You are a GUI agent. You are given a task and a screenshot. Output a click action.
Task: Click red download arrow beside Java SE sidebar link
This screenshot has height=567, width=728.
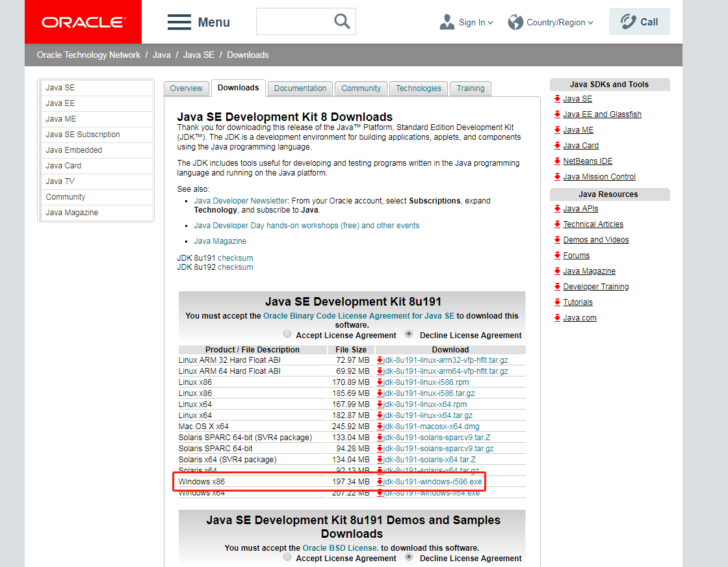(x=557, y=98)
